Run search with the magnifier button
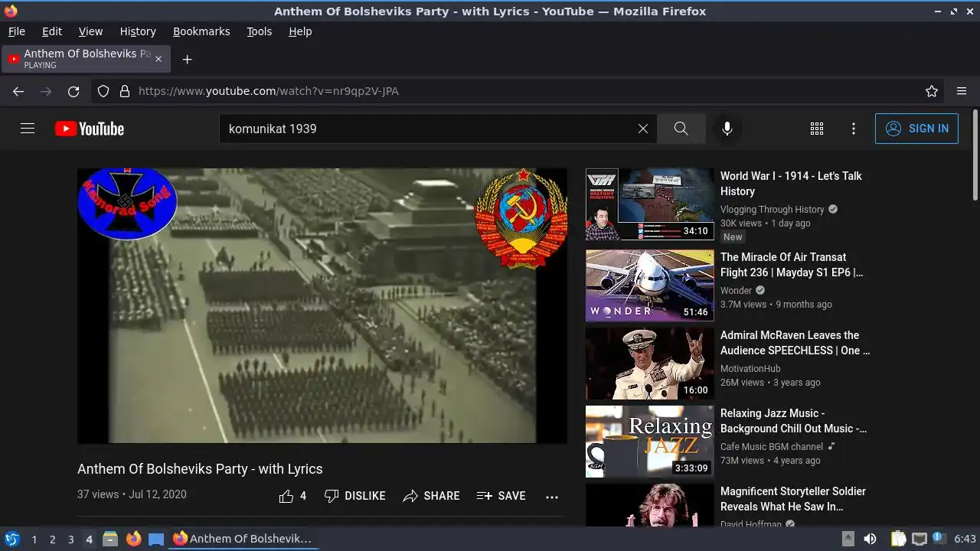Image resolution: width=980 pixels, height=551 pixels. click(681, 129)
